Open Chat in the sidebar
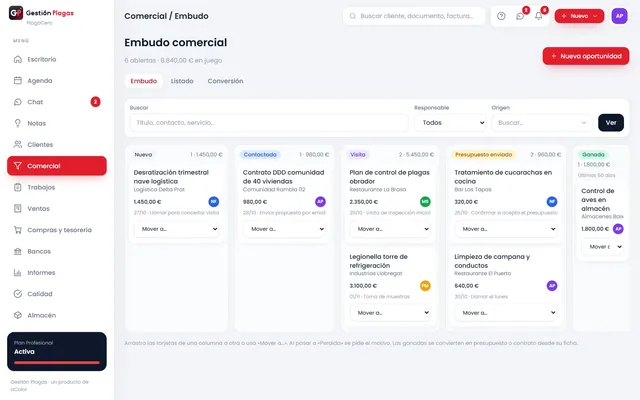 click(57, 102)
